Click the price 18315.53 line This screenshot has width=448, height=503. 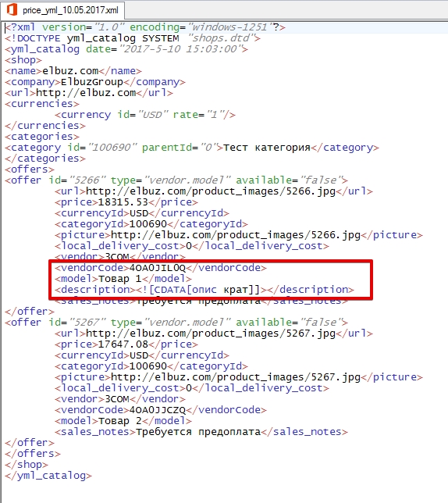(x=126, y=202)
